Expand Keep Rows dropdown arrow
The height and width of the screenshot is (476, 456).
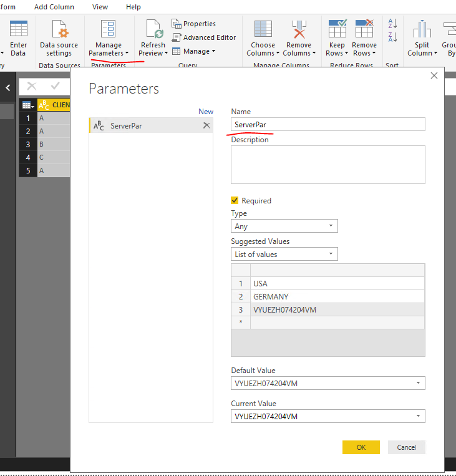pyautogui.click(x=346, y=53)
